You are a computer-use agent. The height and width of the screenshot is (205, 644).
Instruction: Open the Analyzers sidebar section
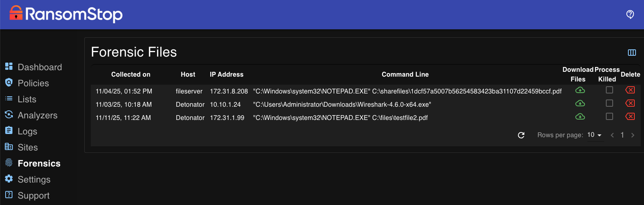pyautogui.click(x=37, y=115)
